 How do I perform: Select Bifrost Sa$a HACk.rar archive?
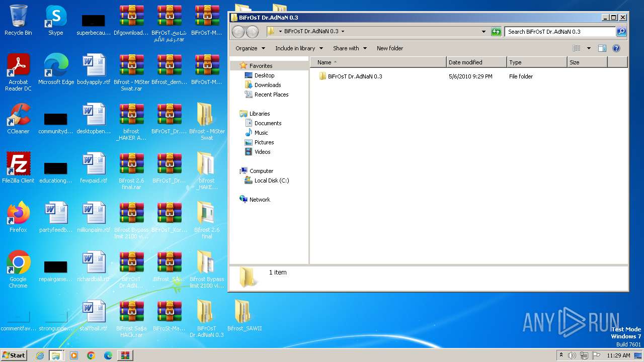pyautogui.click(x=131, y=319)
